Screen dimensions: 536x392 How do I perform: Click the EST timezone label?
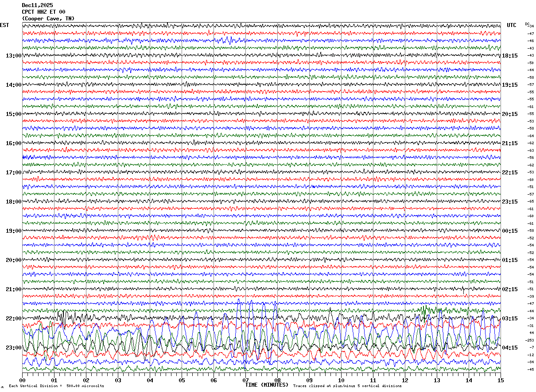(4, 25)
